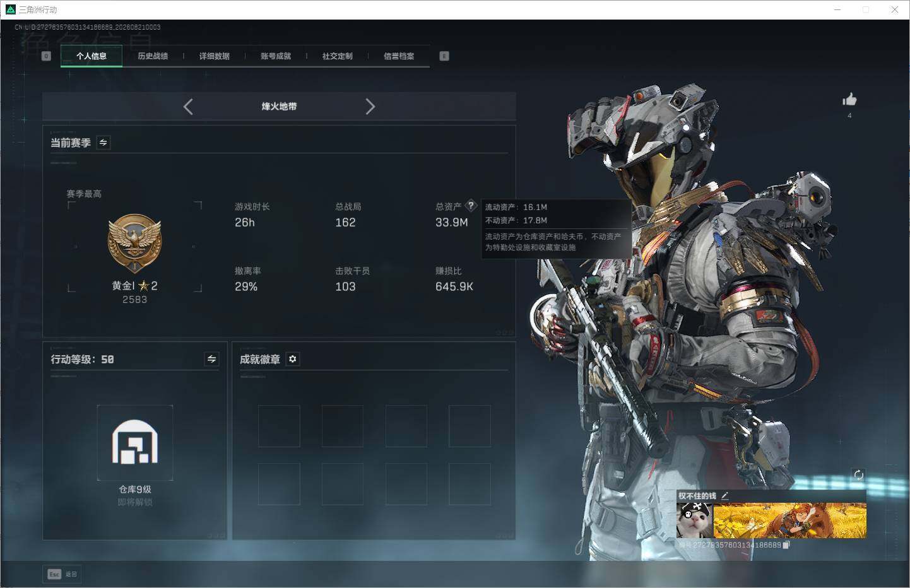
Task: Toggle the swap icon beside 行动等级
Action: click(211, 359)
